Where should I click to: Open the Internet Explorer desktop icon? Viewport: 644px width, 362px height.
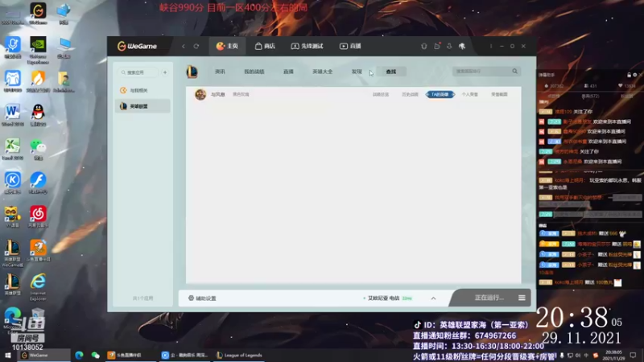coord(38,286)
